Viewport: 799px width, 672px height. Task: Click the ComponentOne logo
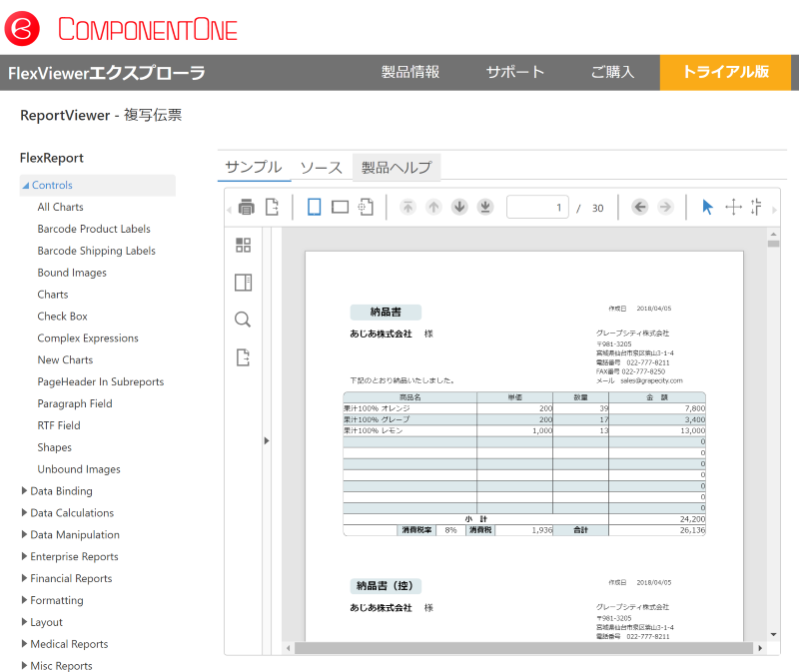[x=121, y=29]
